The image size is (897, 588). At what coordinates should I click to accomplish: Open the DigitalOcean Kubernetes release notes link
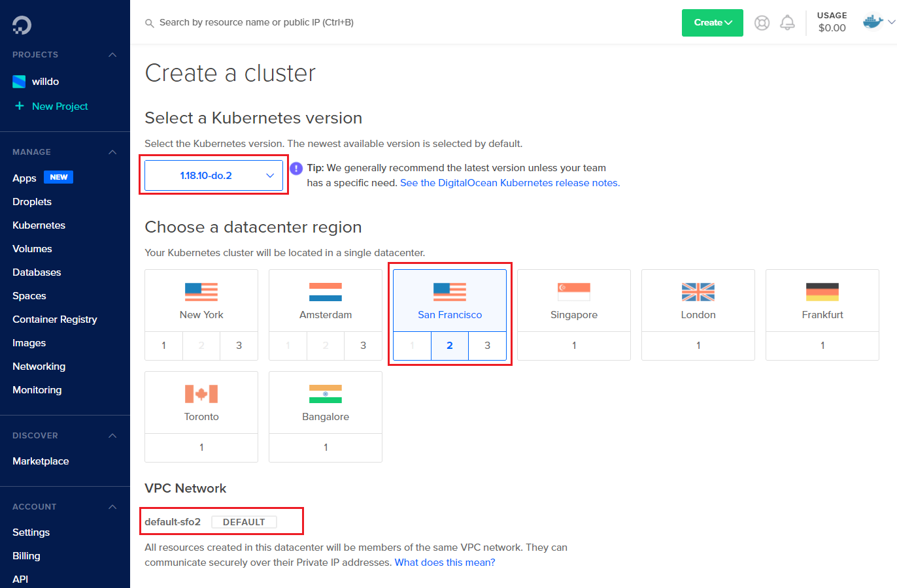(510, 183)
